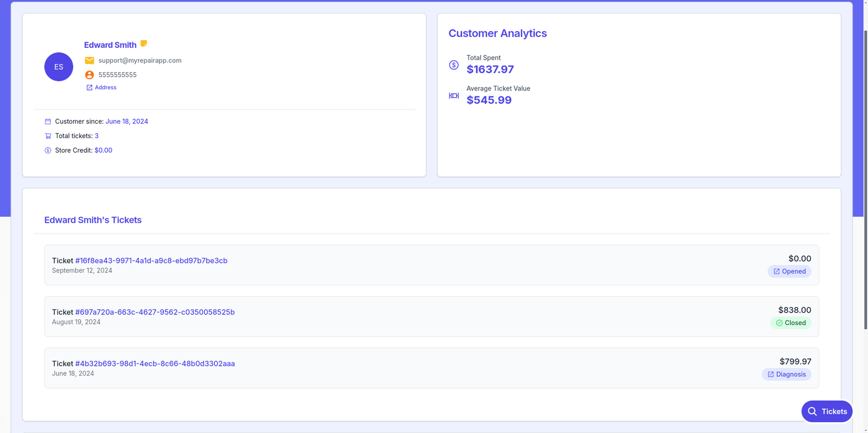
Task: Open ticket #16f8ea43-9971-4a1d-a9c8-ebd97b7be3cb
Action: 151,261
